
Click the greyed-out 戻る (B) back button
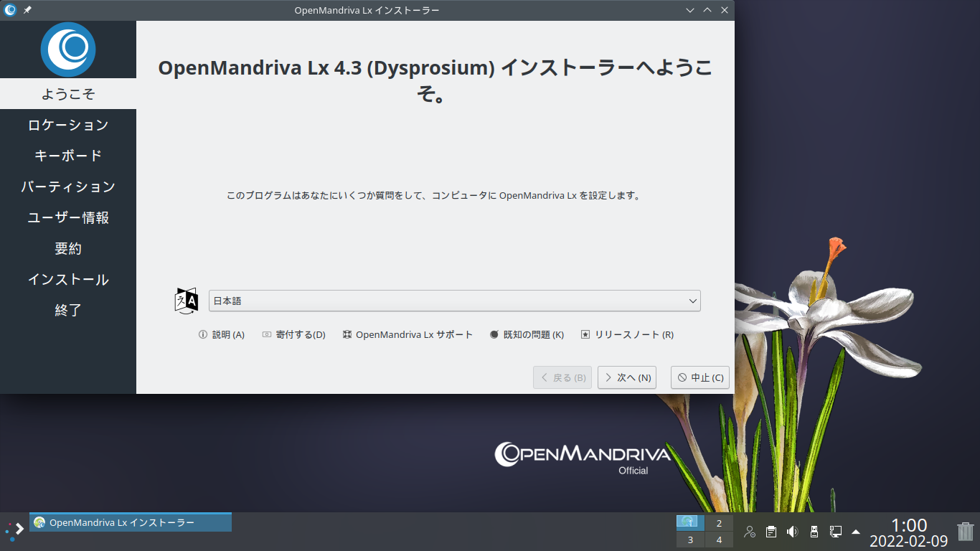click(562, 377)
